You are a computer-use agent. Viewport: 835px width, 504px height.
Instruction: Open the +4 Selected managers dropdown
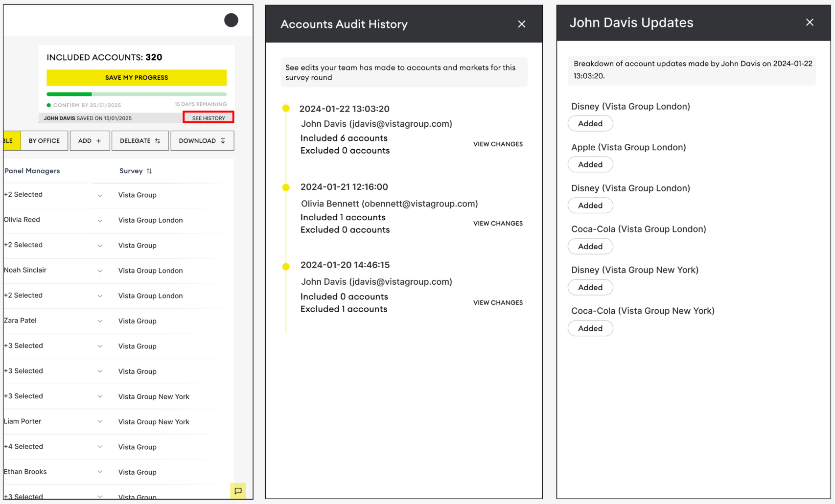coord(100,447)
